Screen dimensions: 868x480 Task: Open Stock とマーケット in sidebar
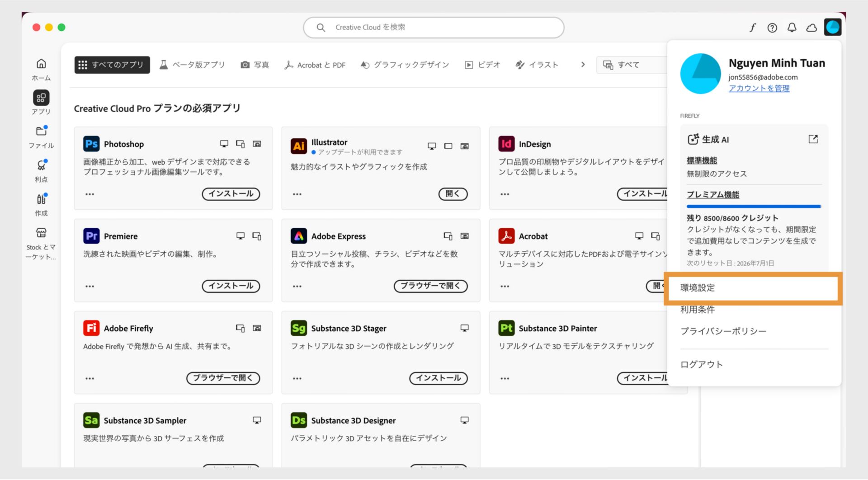(x=41, y=244)
